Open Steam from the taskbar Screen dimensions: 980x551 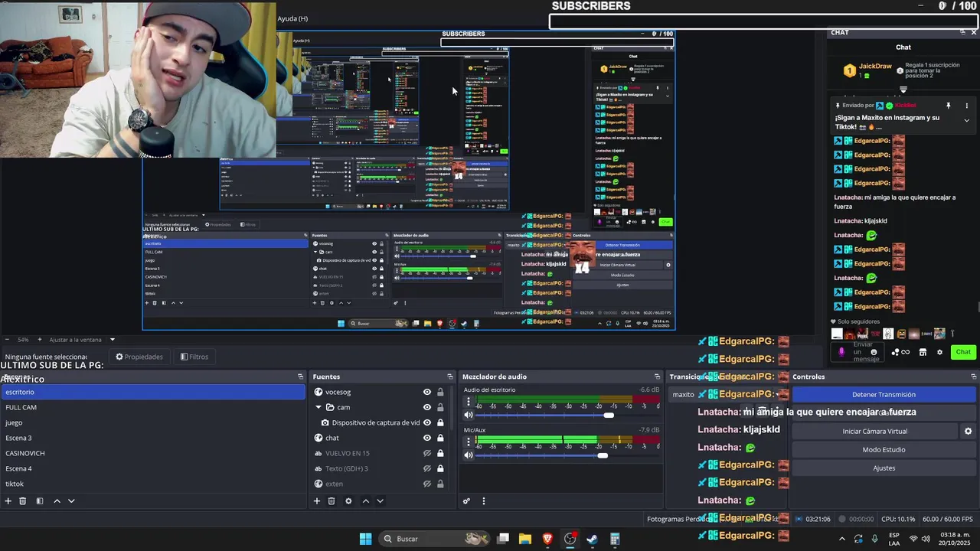pos(592,539)
